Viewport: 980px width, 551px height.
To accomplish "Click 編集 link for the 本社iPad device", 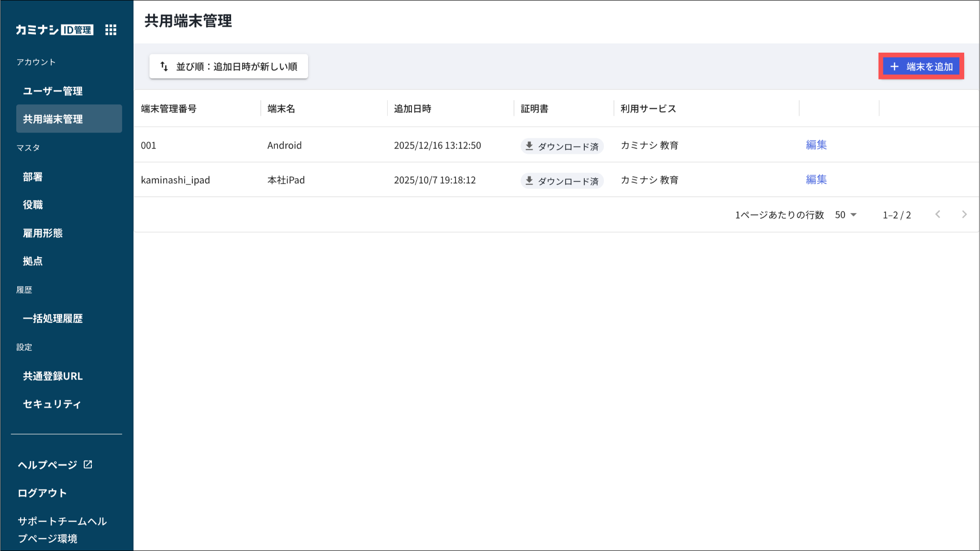I will (816, 180).
